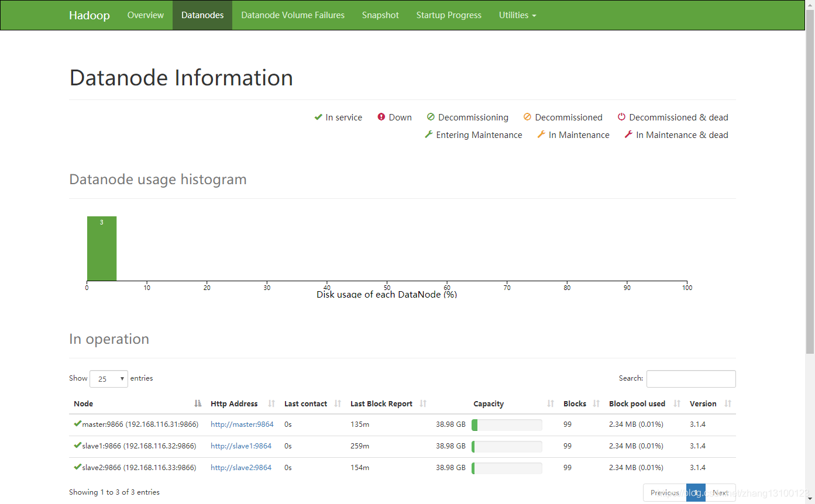
Task: Click the 'In Maintenance & dead' wrench icon
Action: pos(628,134)
